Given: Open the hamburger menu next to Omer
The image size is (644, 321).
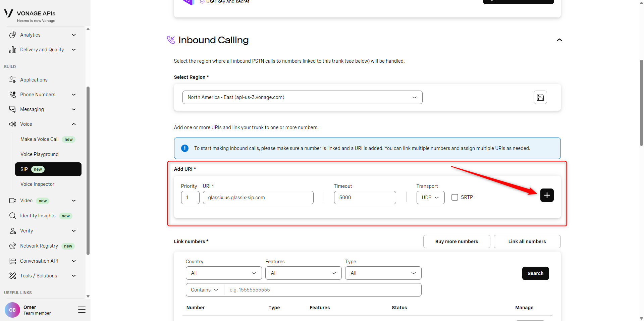Looking at the screenshot, I should click(82, 310).
